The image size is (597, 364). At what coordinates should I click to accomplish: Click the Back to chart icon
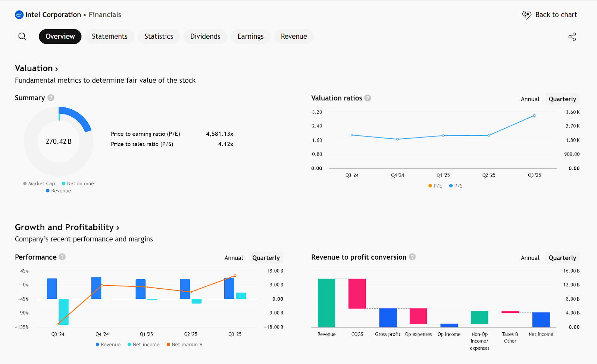(526, 15)
